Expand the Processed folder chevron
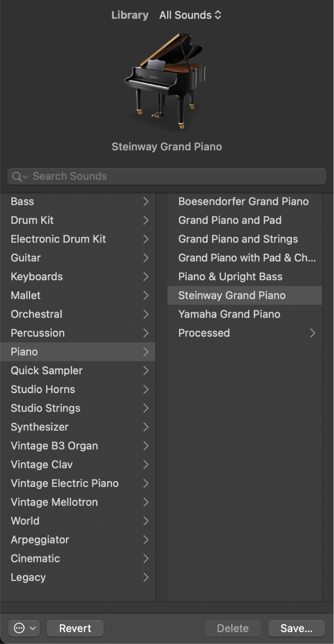 click(312, 333)
